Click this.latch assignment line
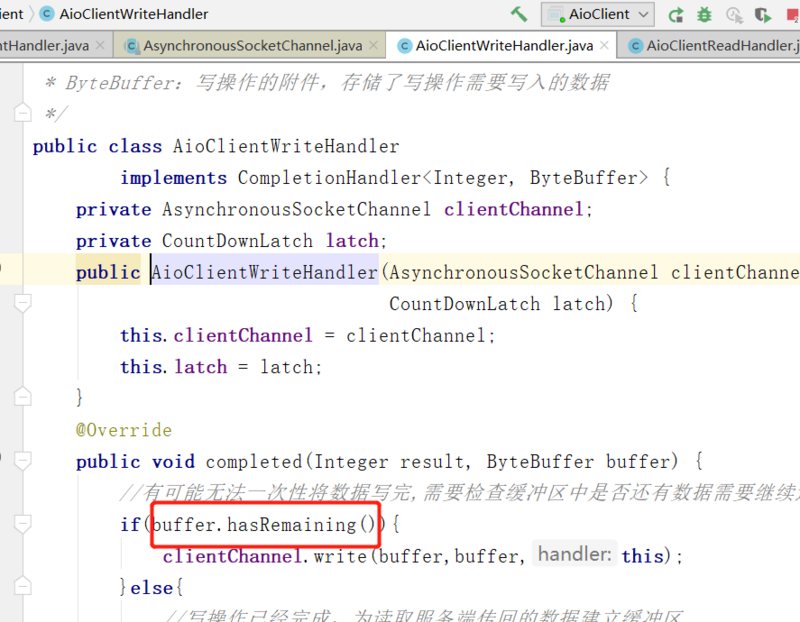The height and width of the screenshot is (622, 800). (x=221, y=367)
